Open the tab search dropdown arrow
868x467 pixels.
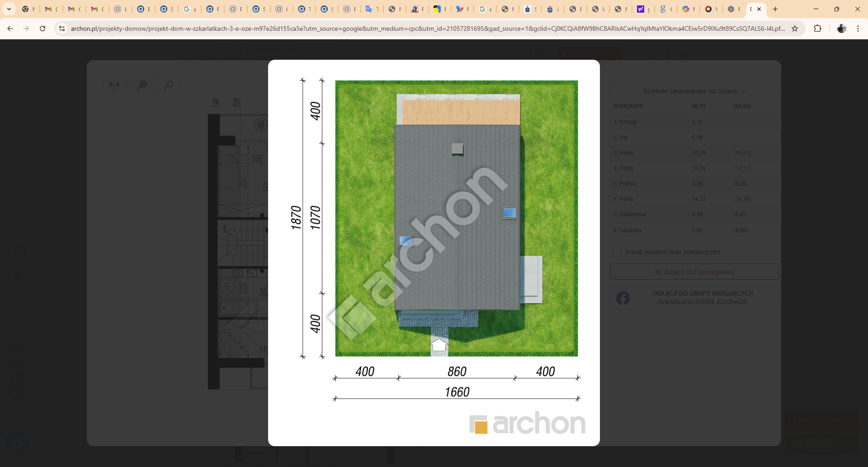coord(9,9)
